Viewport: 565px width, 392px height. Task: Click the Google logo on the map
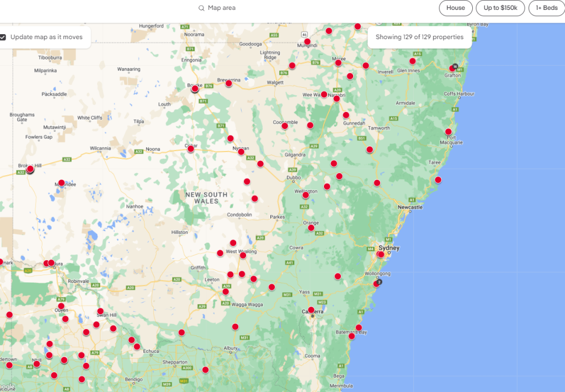coord(7,387)
